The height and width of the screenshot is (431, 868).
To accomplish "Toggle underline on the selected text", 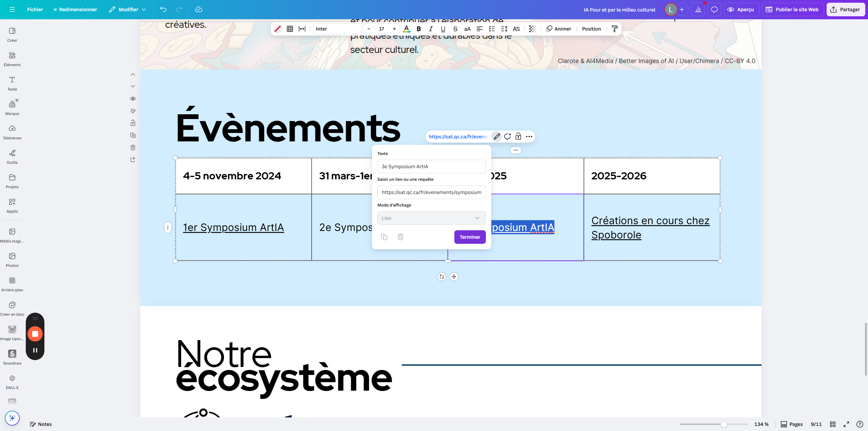I will pos(443,29).
